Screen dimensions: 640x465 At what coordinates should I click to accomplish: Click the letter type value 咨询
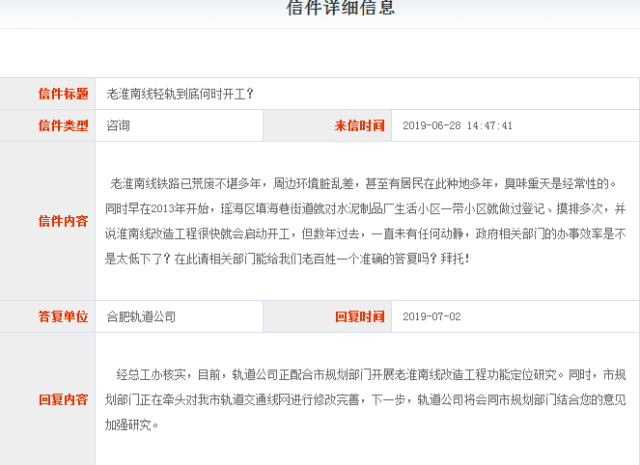[x=118, y=126]
